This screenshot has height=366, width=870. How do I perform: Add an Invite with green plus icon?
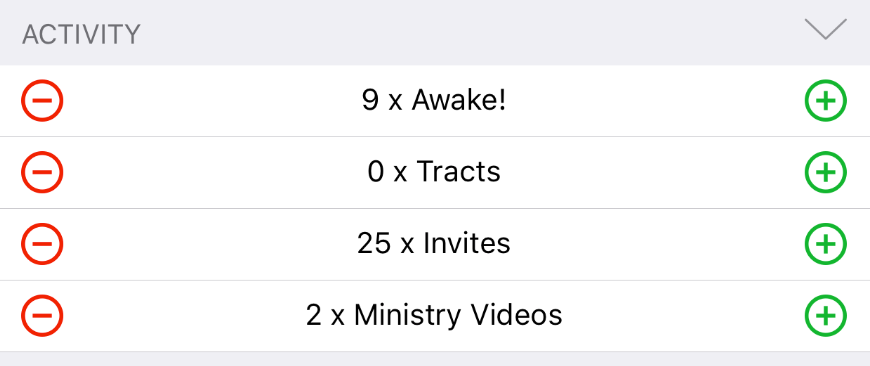pos(826,243)
